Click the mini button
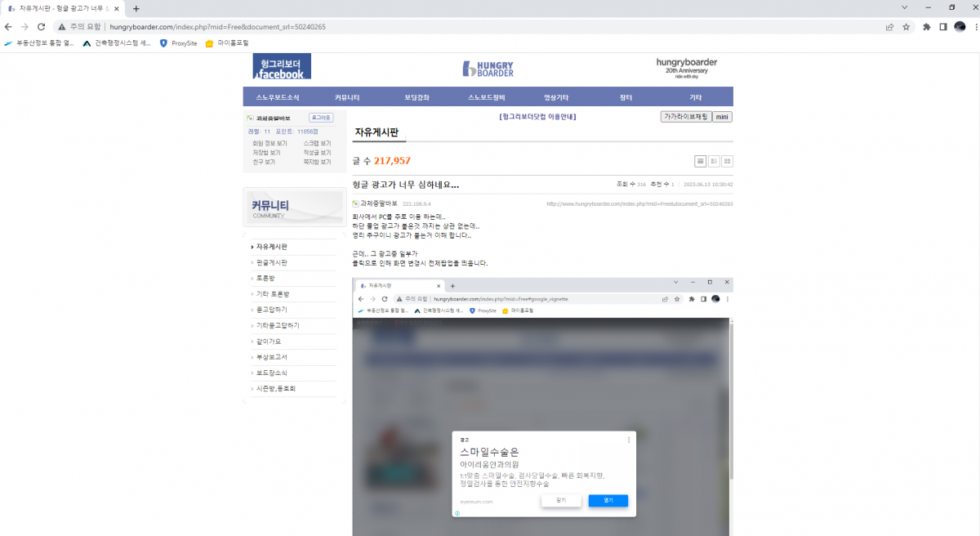This screenshot has width=980, height=536. (722, 117)
